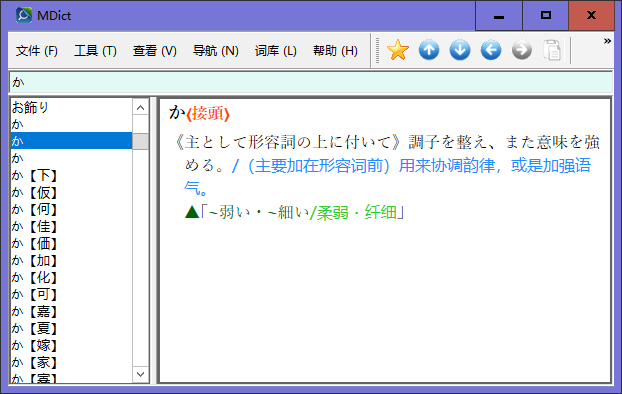Click the red (接頭) label in definition
This screenshot has width=622, height=394.
tap(208, 114)
